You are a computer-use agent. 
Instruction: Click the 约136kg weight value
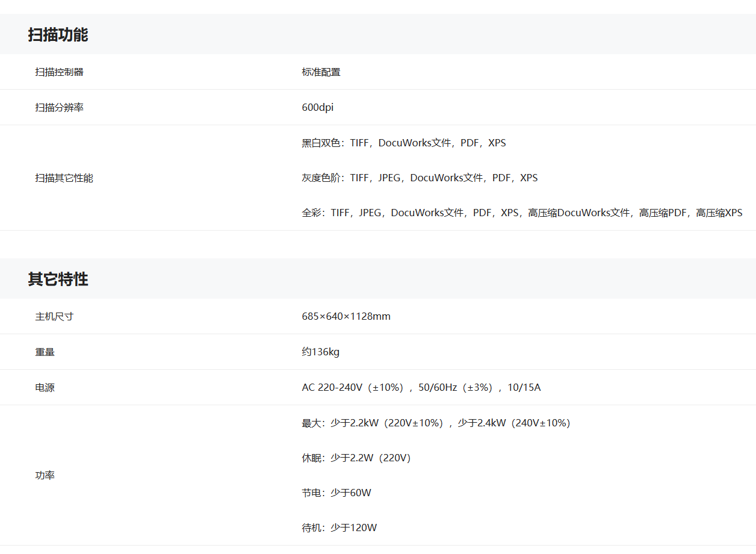click(320, 352)
